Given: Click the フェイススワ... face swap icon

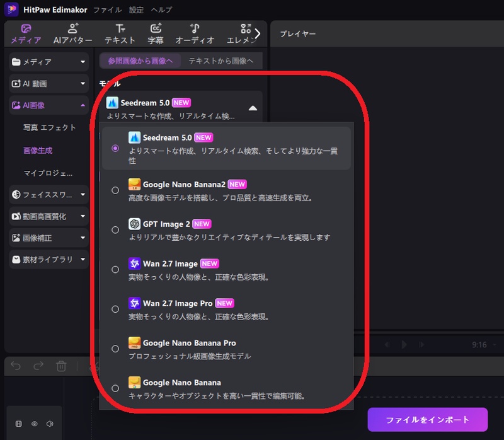Looking at the screenshot, I should (x=16, y=195).
